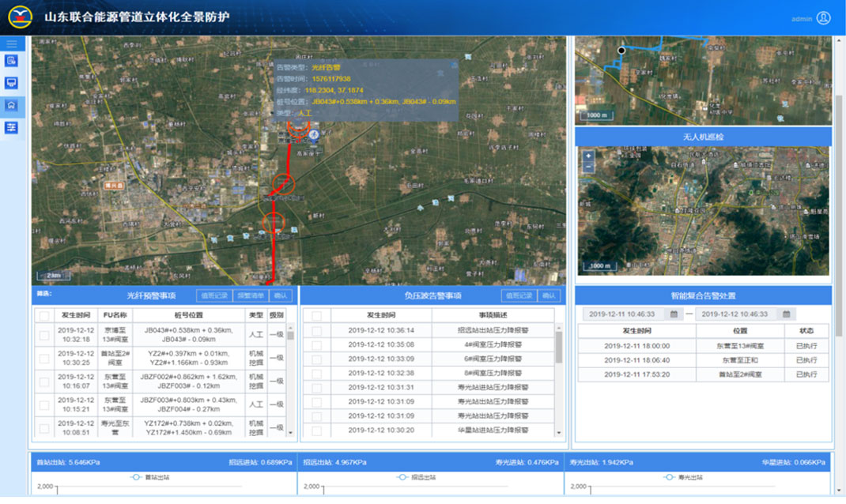The height and width of the screenshot is (504, 846).
Task: Zoom in on the drone patrol map
Action: [x=588, y=156]
